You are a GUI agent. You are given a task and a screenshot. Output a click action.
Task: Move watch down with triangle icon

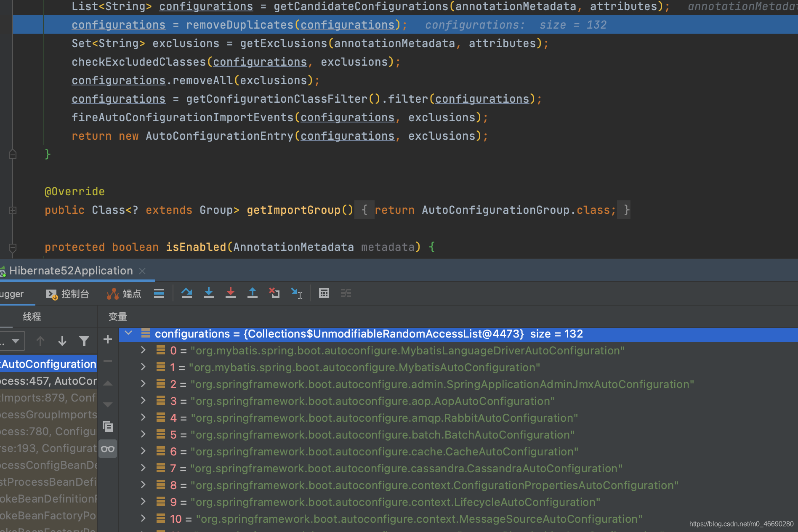(x=108, y=405)
